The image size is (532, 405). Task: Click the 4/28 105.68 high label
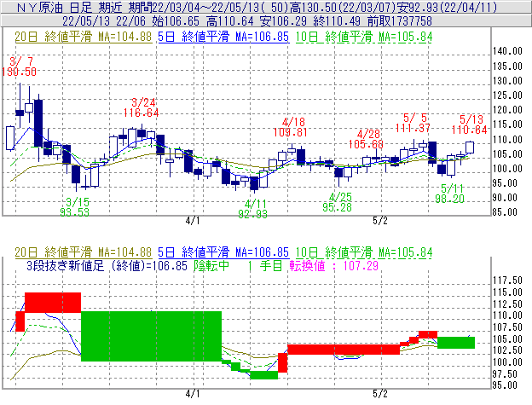coord(366,139)
